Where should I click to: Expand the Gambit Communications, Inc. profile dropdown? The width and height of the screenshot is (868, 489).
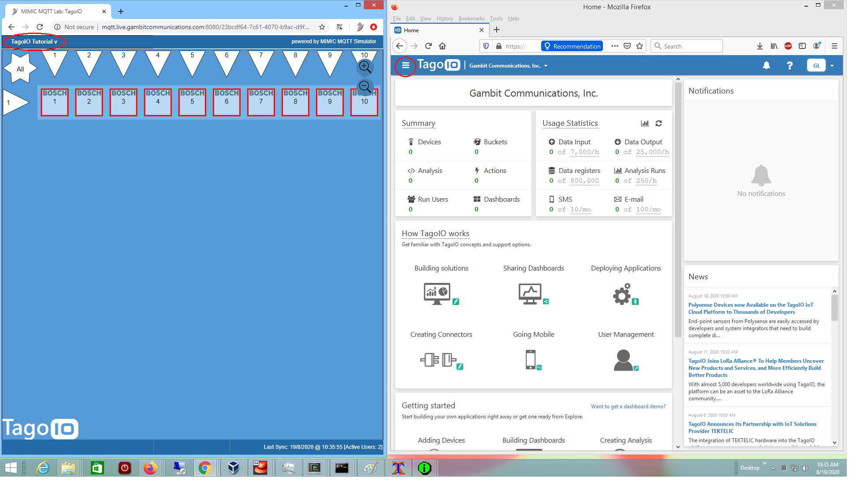tap(508, 66)
